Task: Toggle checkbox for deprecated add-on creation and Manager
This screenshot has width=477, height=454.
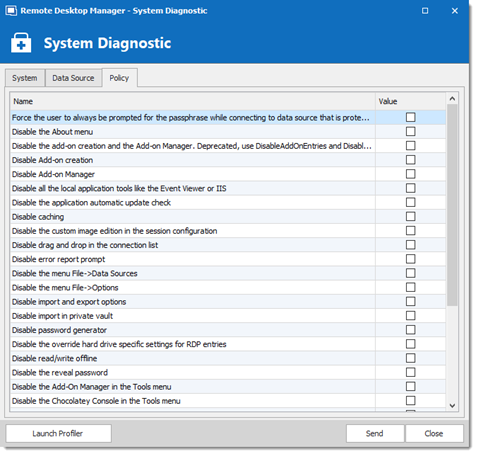Action: click(x=411, y=146)
